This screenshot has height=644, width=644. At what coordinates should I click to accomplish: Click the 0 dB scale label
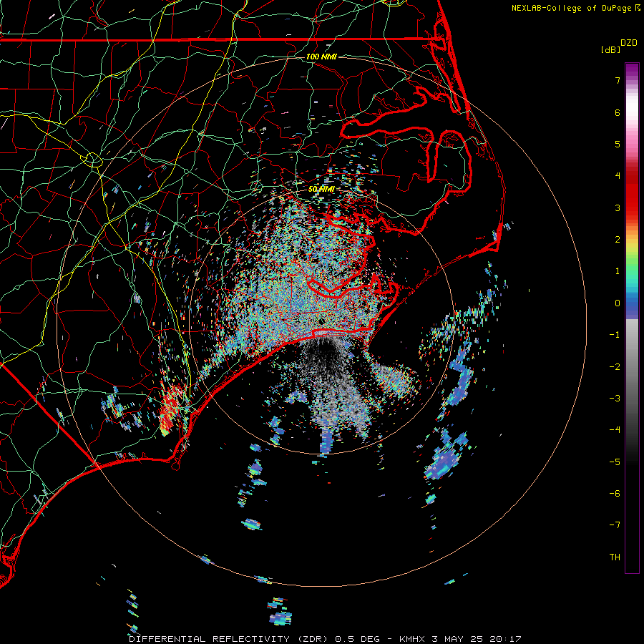(618, 303)
